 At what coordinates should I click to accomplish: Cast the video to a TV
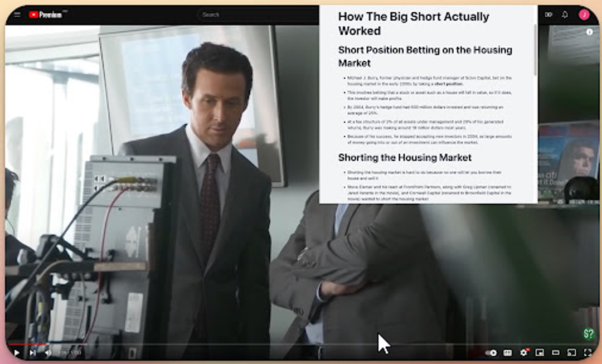click(571, 352)
